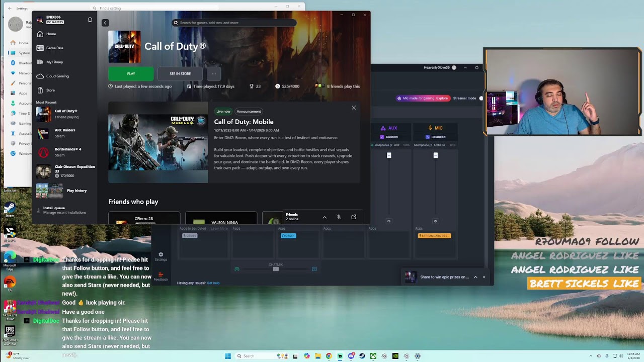Click Mic made for gaming Explore banner
The height and width of the screenshot is (362, 644).
pos(423,98)
